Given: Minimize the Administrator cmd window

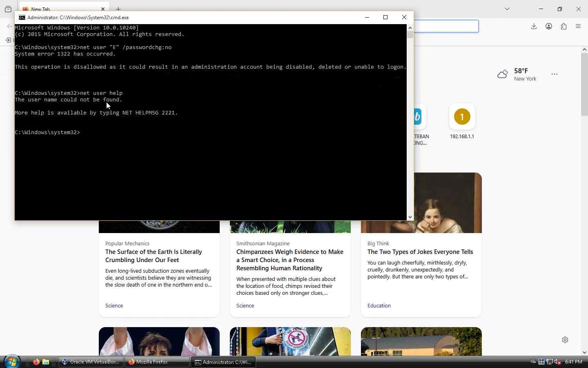Looking at the screenshot, I should [367, 17].
